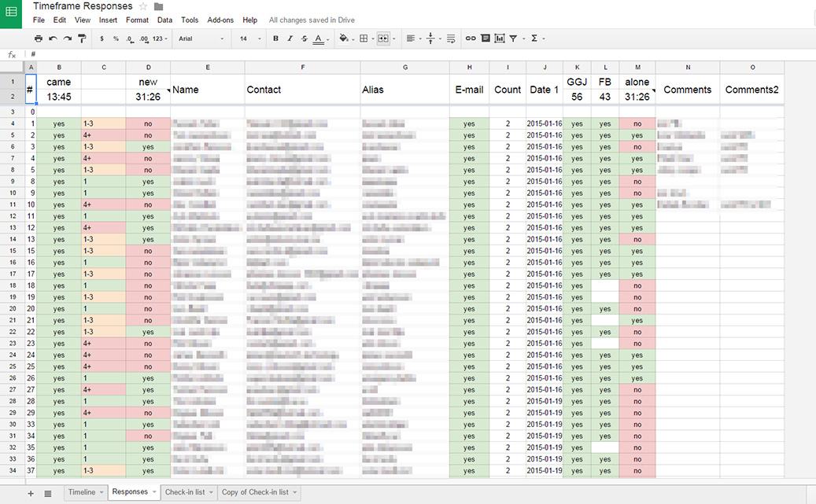Open filter dropdown on the 'new' column

tap(168, 92)
